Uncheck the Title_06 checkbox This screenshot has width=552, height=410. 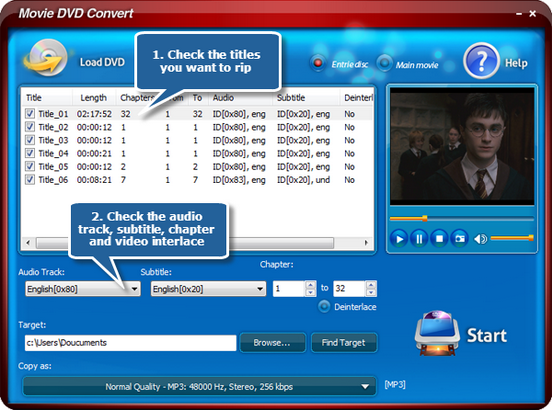pyautogui.click(x=30, y=179)
